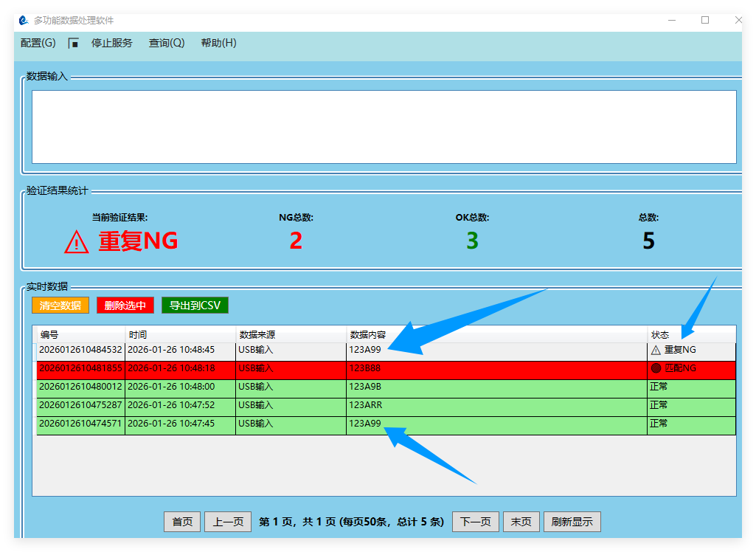The height and width of the screenshot is (552, 756).
Task: Open the 查询(Q) menu
Action: (167, 43)
